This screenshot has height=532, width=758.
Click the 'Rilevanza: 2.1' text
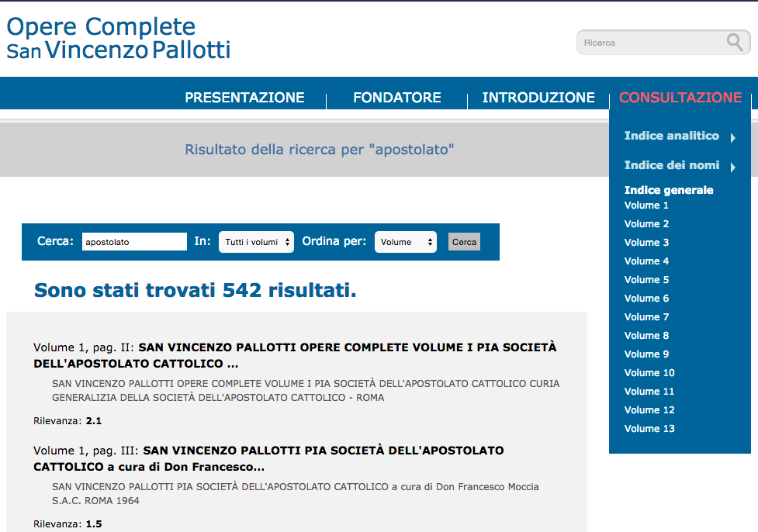[x=67, y=421]
